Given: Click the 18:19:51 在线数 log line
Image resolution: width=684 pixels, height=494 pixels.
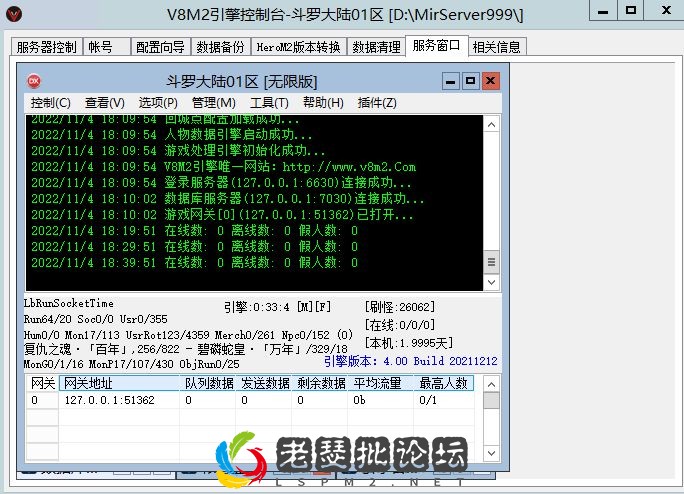Looking at the screenshot, I should coord(195,230).
